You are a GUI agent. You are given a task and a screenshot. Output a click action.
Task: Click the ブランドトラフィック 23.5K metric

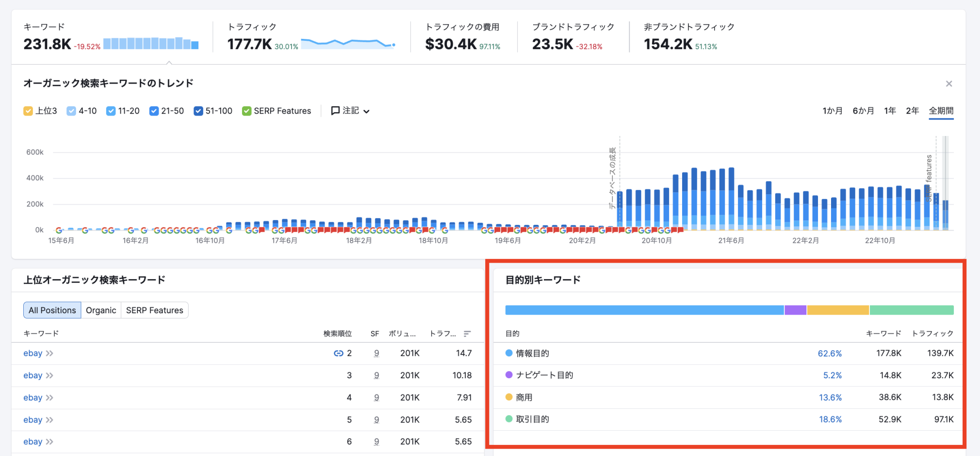[553, 44]
